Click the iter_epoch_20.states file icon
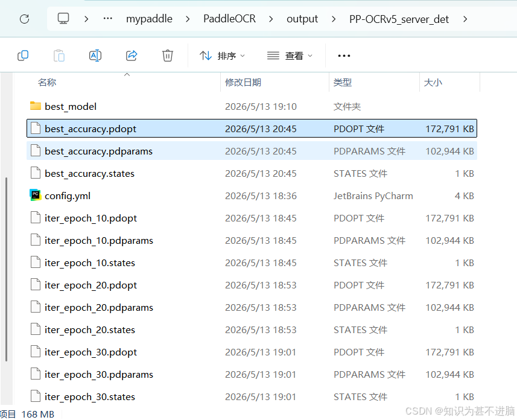Screen dimensions: 517x420 pyautogui.click(x=36, y=329)
